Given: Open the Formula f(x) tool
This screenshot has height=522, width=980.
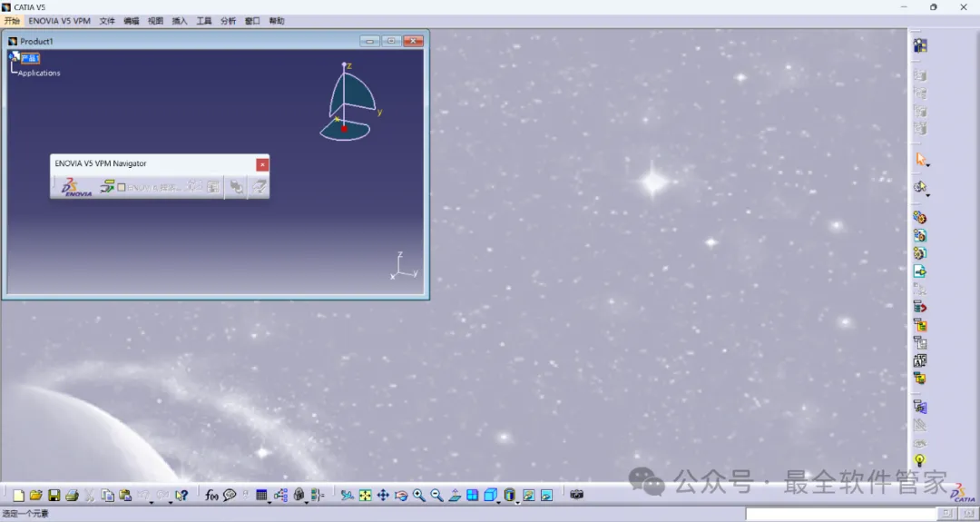Looking at the screenshot, I should click(x=211, y=495).
